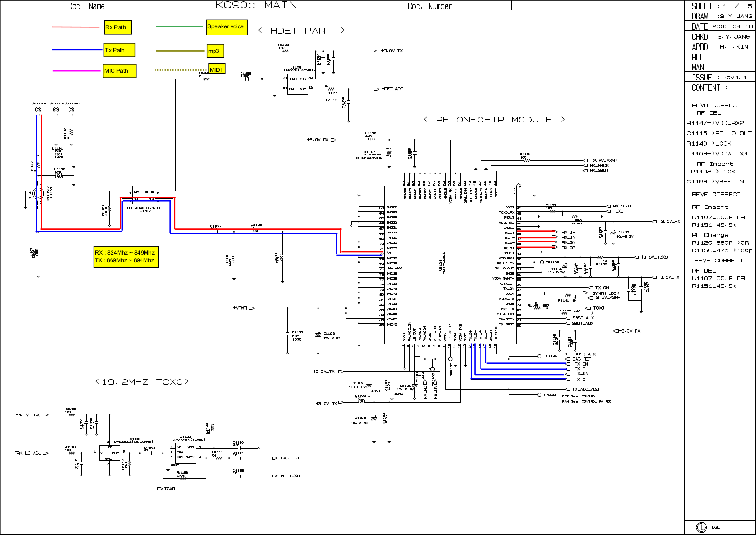
Task: Select the yellow MIC Path legend label
Action: [120, 71]
